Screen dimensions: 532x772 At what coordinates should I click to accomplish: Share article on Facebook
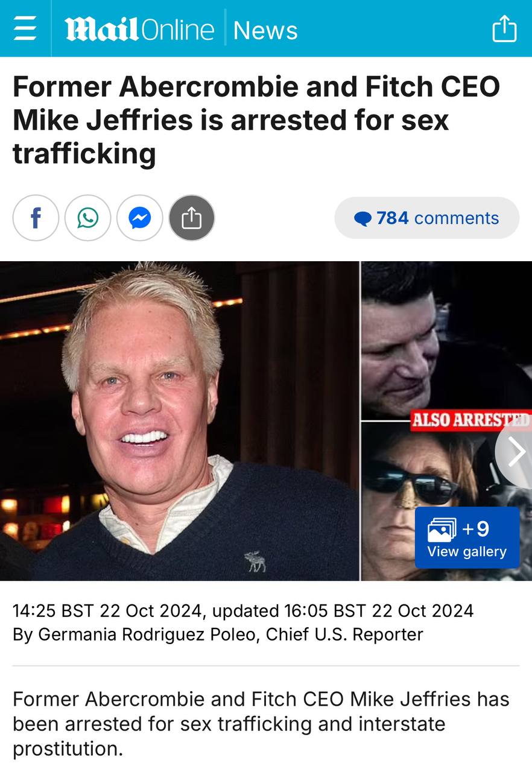click(36, 218)
